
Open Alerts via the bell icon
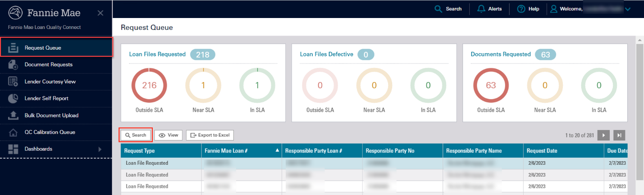481,9
